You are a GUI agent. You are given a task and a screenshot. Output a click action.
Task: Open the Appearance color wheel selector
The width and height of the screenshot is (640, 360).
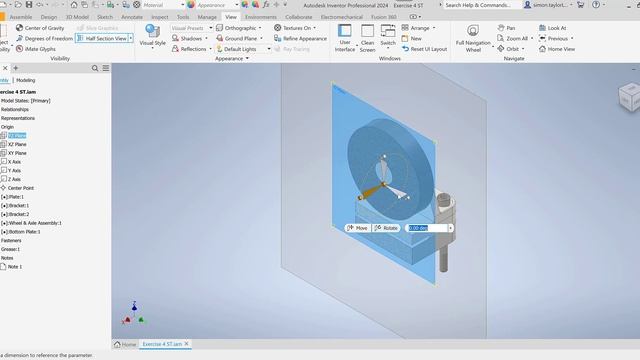191,5
